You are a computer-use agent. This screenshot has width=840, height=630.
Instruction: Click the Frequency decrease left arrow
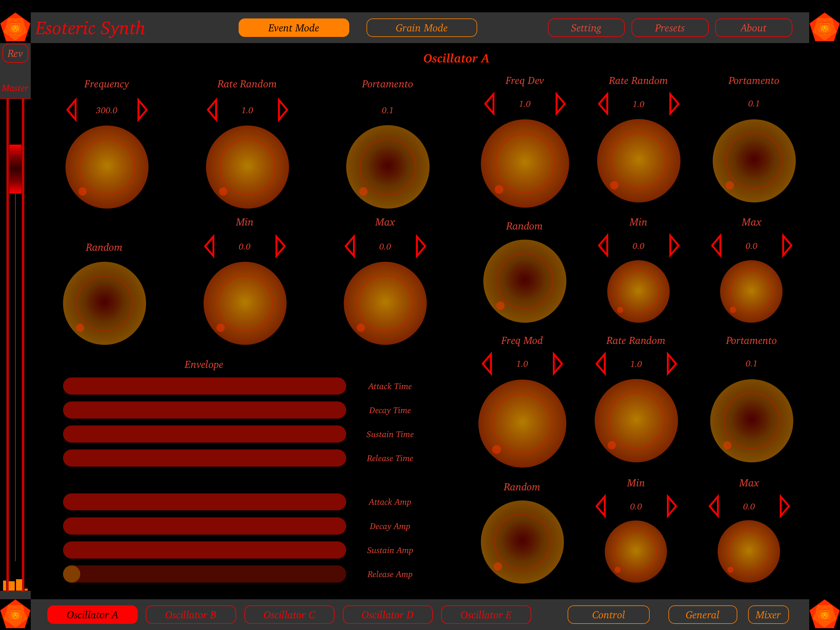click(x=72, y=110)
